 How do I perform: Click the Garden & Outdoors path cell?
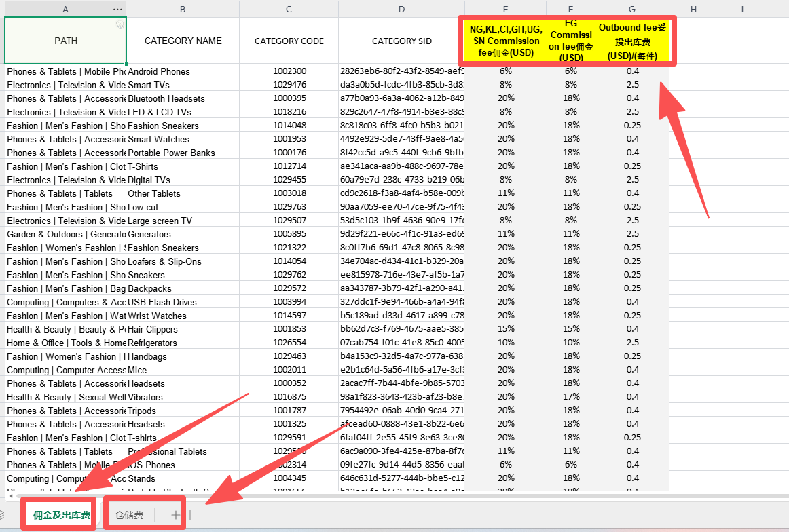click(65, 234)
